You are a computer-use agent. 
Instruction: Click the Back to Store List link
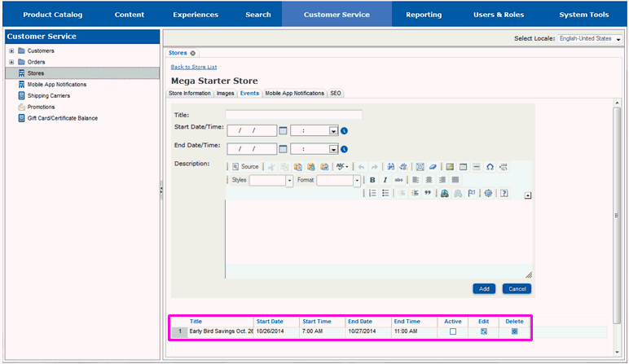coord(194,67)
